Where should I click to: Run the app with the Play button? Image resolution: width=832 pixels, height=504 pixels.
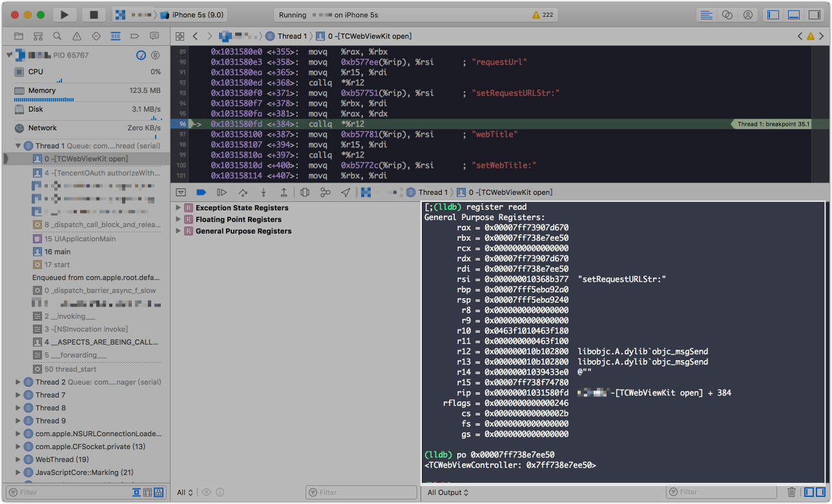(x=64, y=15)
